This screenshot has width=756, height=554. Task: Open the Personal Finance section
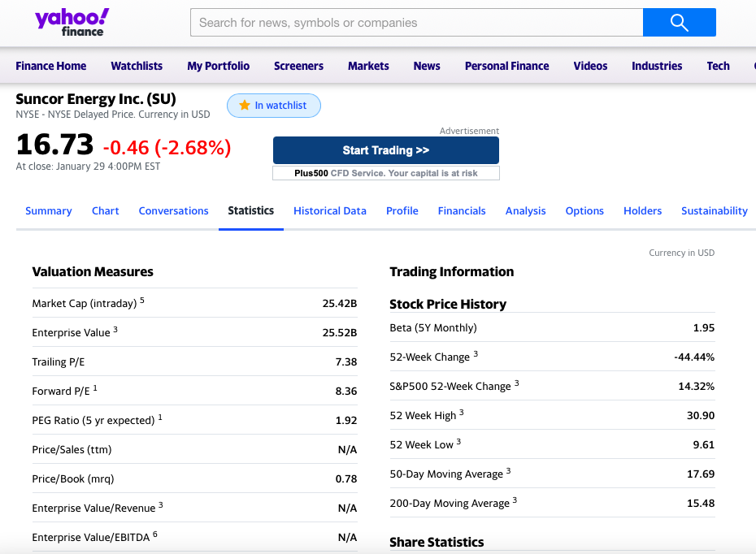pyautogui.click(x=506, y=66)
